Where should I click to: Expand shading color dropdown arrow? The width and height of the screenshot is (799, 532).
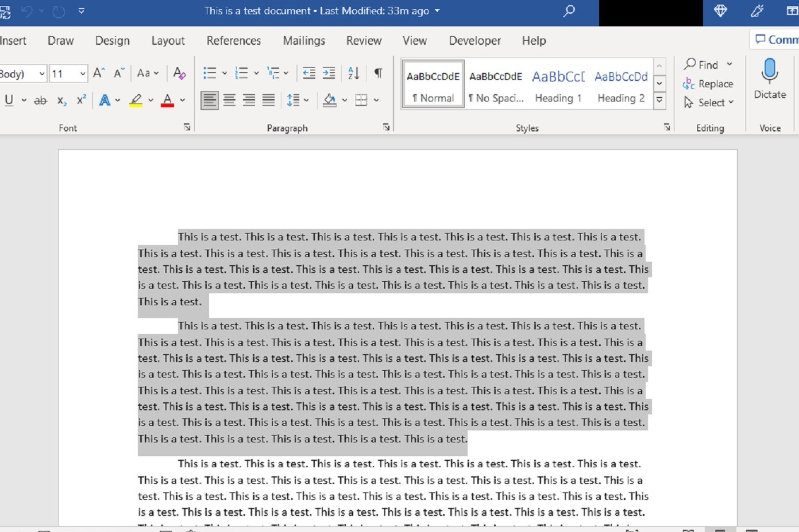point(345,100)
